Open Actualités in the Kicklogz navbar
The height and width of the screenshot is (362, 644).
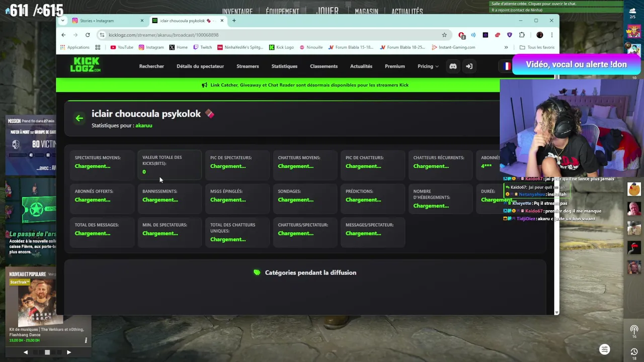tap(361, 66)
